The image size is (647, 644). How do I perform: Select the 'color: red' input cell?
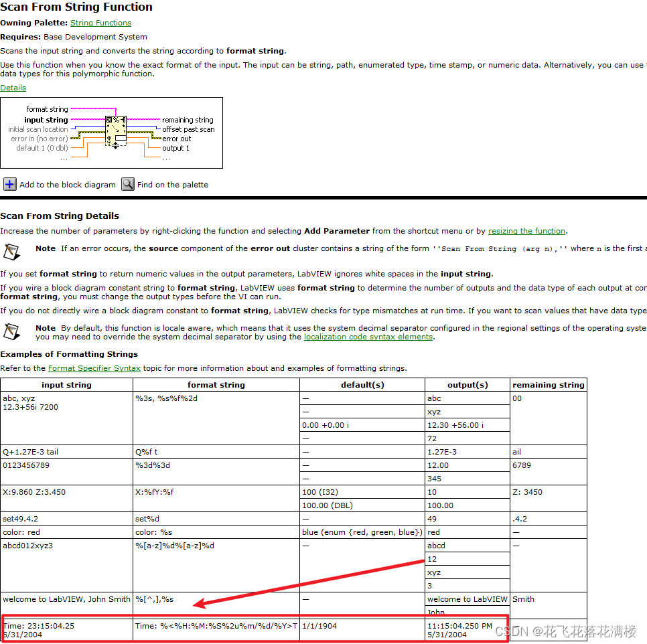pyautogui.click(x=66, y=532)
